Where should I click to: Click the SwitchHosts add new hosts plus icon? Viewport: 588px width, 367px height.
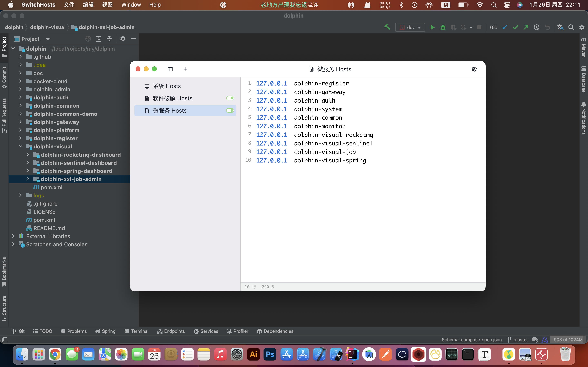tap(186, 69)
